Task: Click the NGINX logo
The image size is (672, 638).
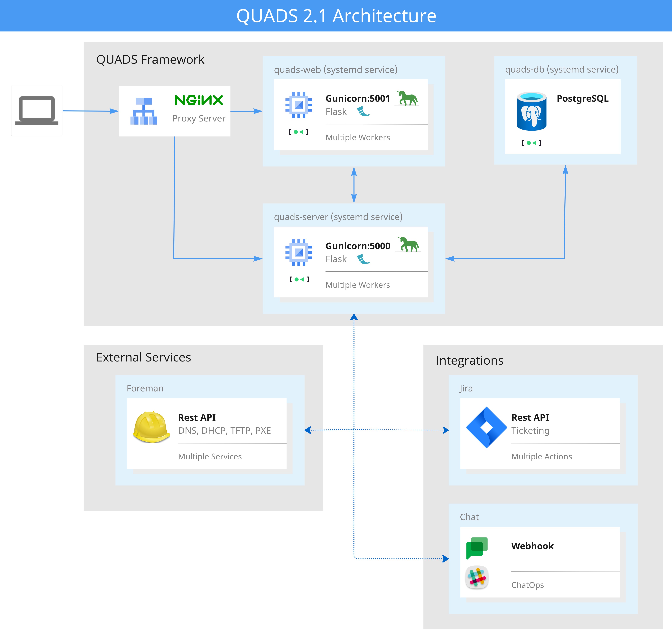Action: tap(199, 100)
